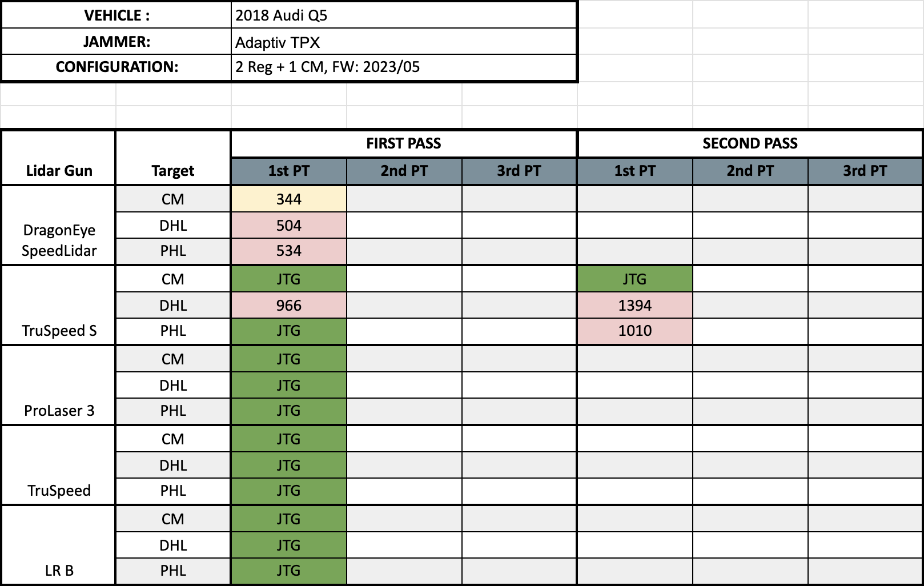Click the configuration cell with FW: 2023/05
924x586 pixels.
403,67
